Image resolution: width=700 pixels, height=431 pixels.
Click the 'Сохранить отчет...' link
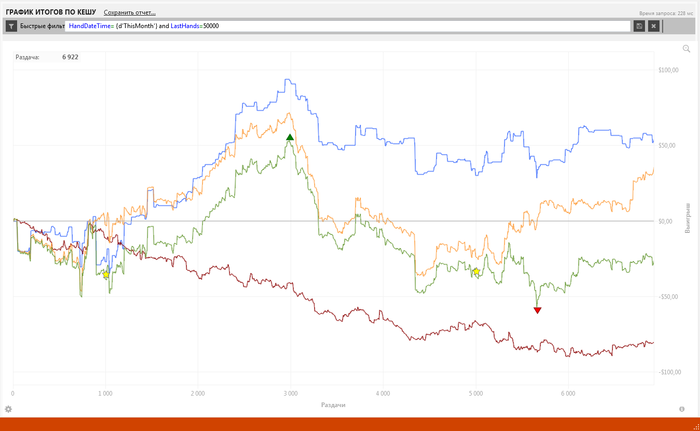point(129,11)
